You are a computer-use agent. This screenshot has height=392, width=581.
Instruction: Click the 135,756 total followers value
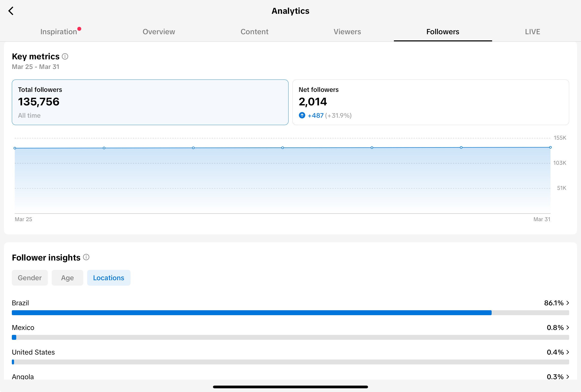pos(39,102)
